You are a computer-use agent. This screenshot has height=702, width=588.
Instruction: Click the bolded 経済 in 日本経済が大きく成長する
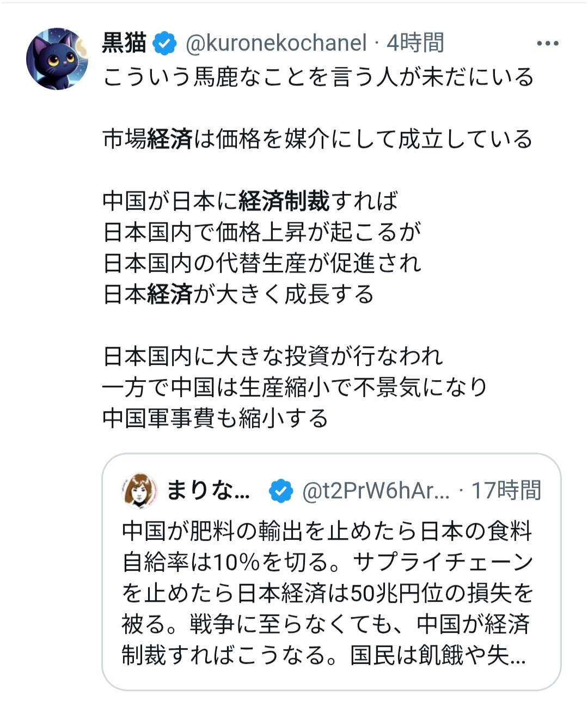point(169,295)
